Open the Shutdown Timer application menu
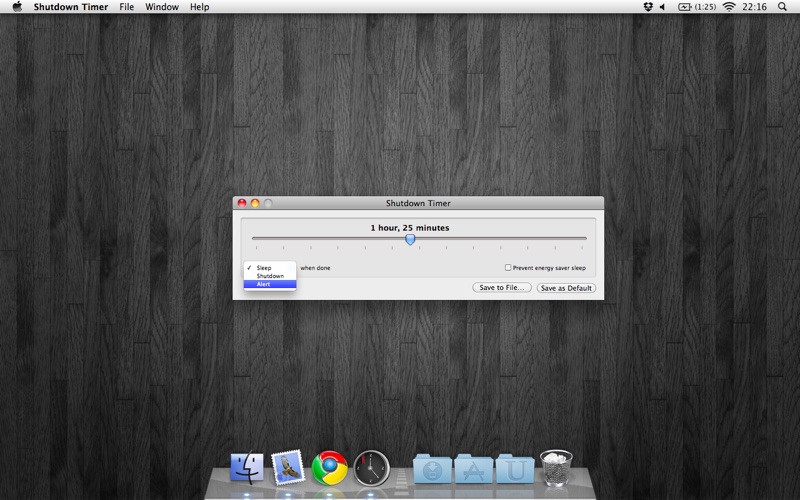The width and height of the screenshot is (800, 500). 71,7
